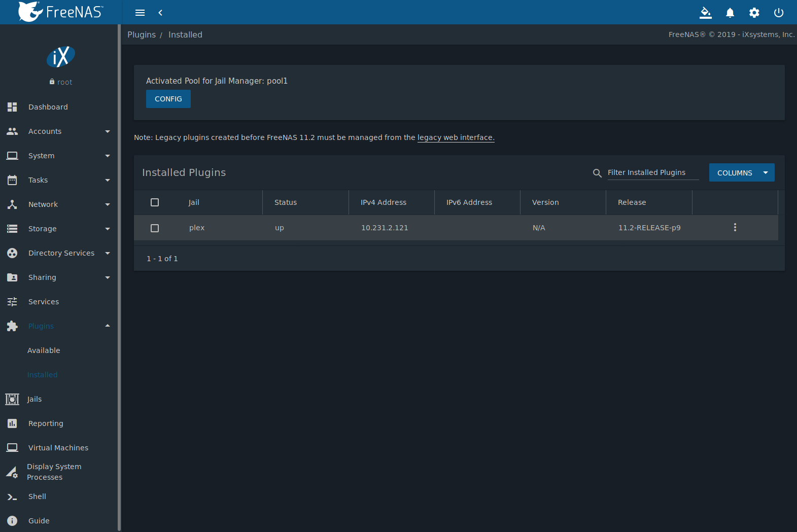Image resolution: width=797 pixels, height=532 pixels.
Task: Expand the System menu arrow
Action: point(108,156)
